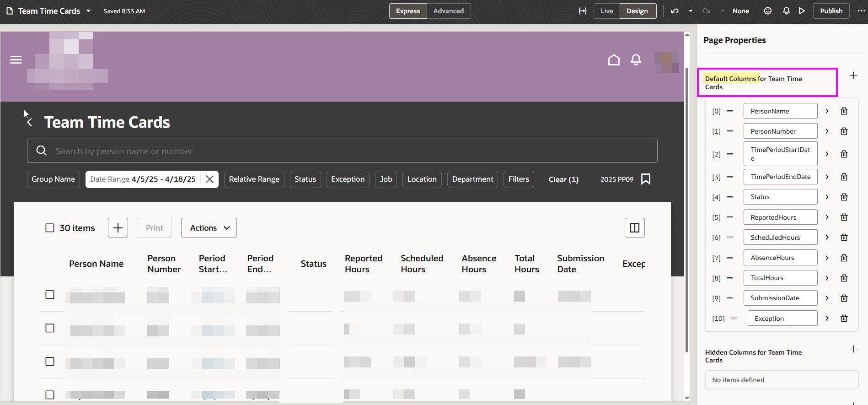The width and height of the screenshot is (868, 405).
Task: Open the column layout icon button
Action: click(x=635, y=228)
